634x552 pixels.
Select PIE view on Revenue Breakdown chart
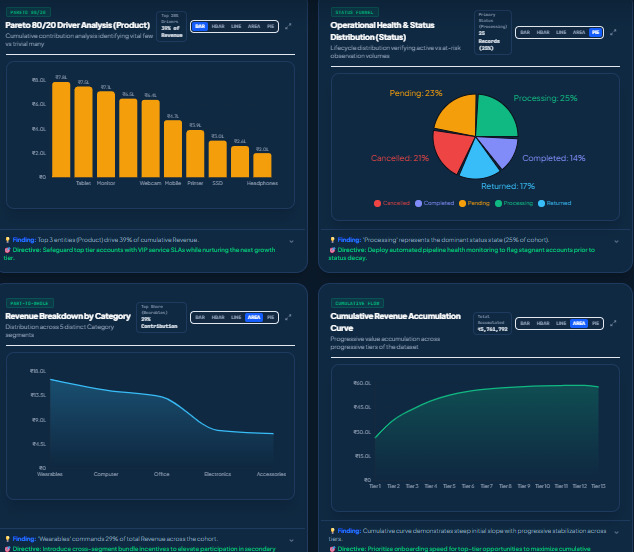[271, 317]
